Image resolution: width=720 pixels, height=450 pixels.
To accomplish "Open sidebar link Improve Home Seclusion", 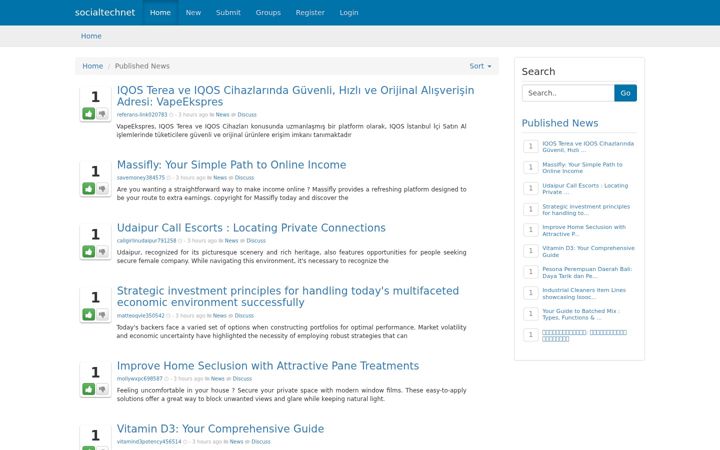I will pyautogui.click(x=584, y=231).
